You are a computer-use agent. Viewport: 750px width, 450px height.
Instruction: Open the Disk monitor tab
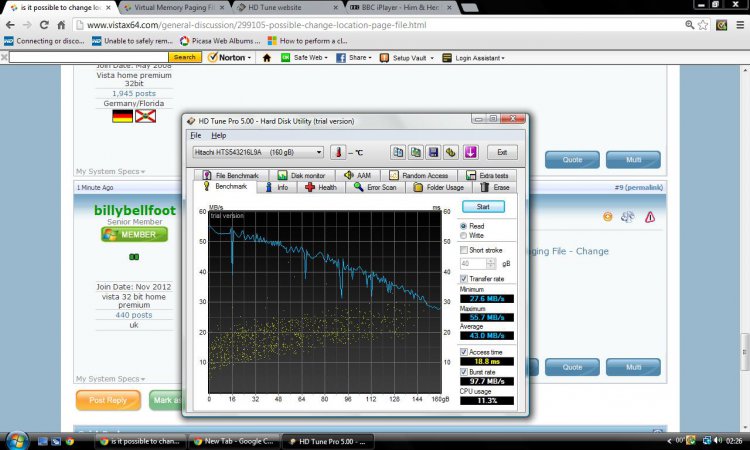(301, 176)
